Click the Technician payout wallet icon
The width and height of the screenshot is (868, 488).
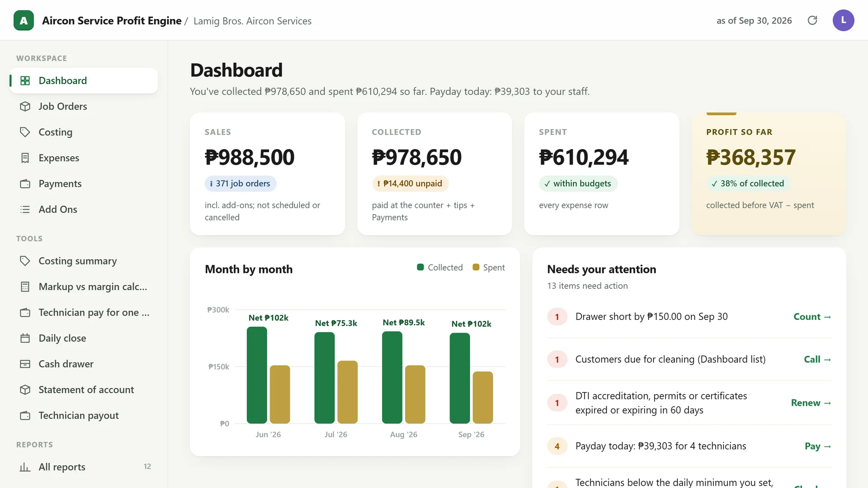point(25,415)
